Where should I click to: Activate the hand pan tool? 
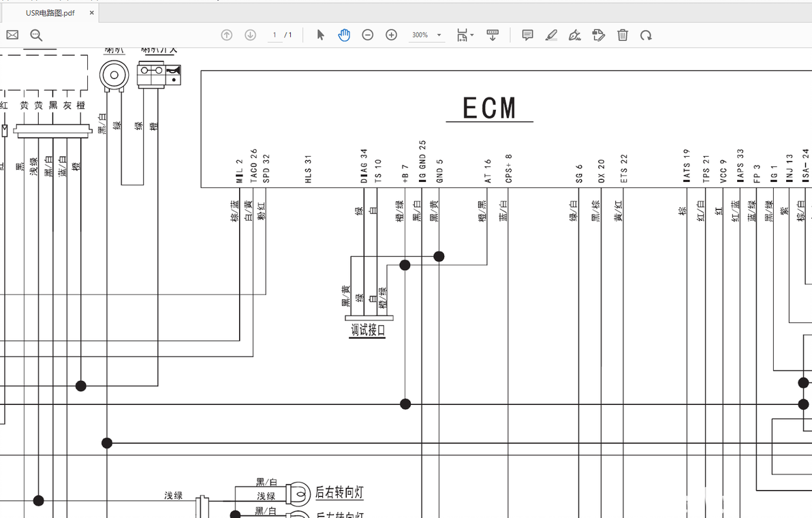[344, 35]
